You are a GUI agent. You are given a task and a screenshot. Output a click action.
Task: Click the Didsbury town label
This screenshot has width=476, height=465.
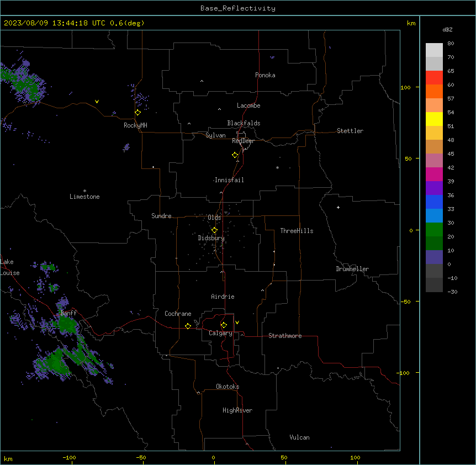pos(211,238)
